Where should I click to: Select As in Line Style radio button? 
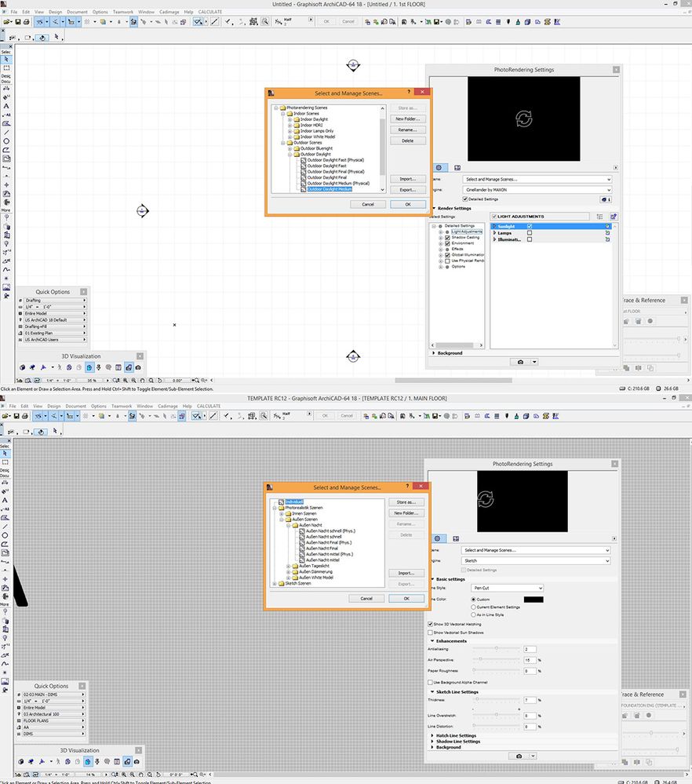(473, 614)
